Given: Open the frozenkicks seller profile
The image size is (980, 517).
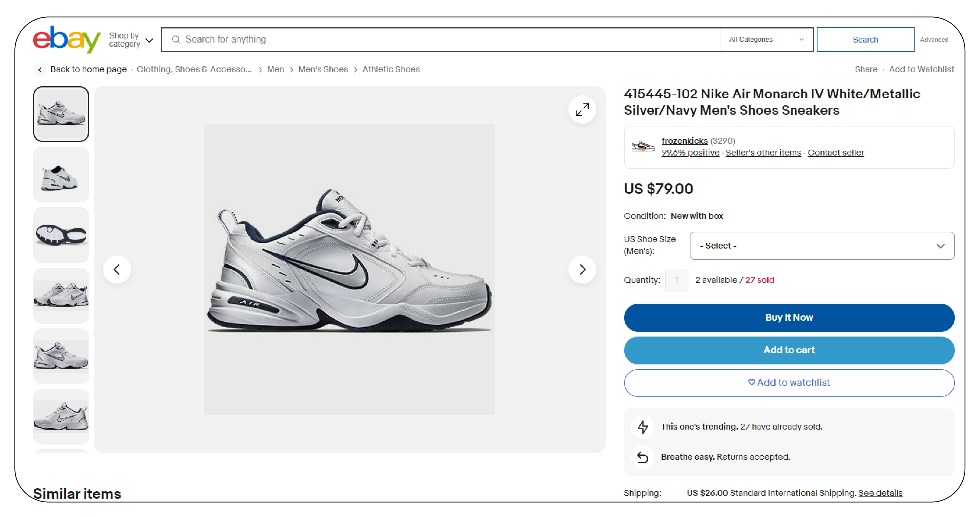Looking at the screenshot, I should [684, 141].
